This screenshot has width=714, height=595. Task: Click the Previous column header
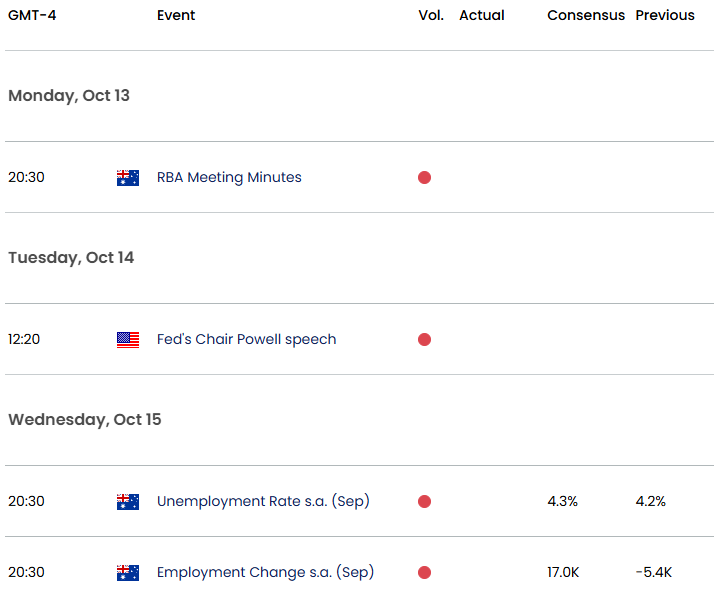point(665,15)
